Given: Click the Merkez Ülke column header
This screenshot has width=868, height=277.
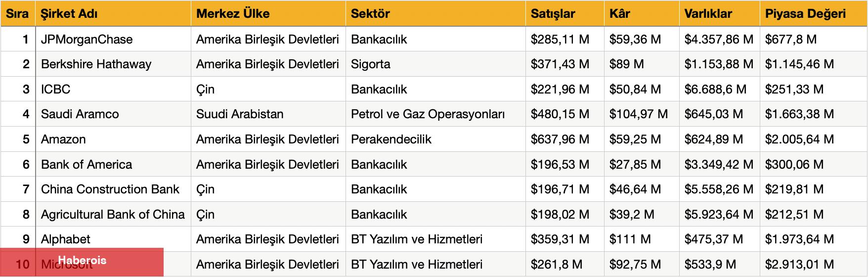Looking at the screenshot, I should coord(233,13).
